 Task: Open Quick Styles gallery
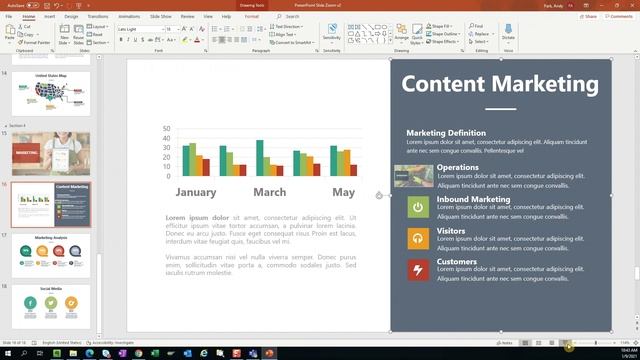tap(417, 34)
